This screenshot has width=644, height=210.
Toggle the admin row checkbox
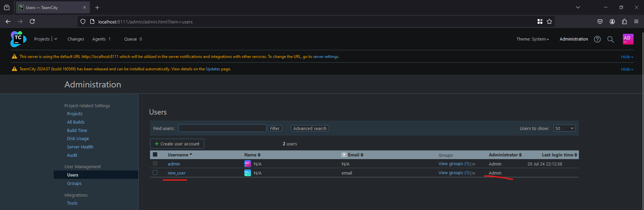click(x=155, y=163)
